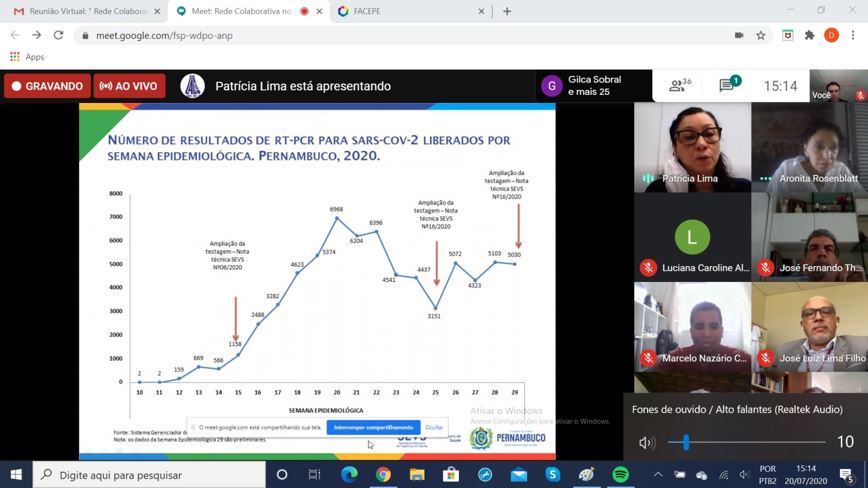This screenshot has width=868, height=488.
Task: Click Interromper compartilhamento button
Action: pyautogui.click(x=373, y=427)
